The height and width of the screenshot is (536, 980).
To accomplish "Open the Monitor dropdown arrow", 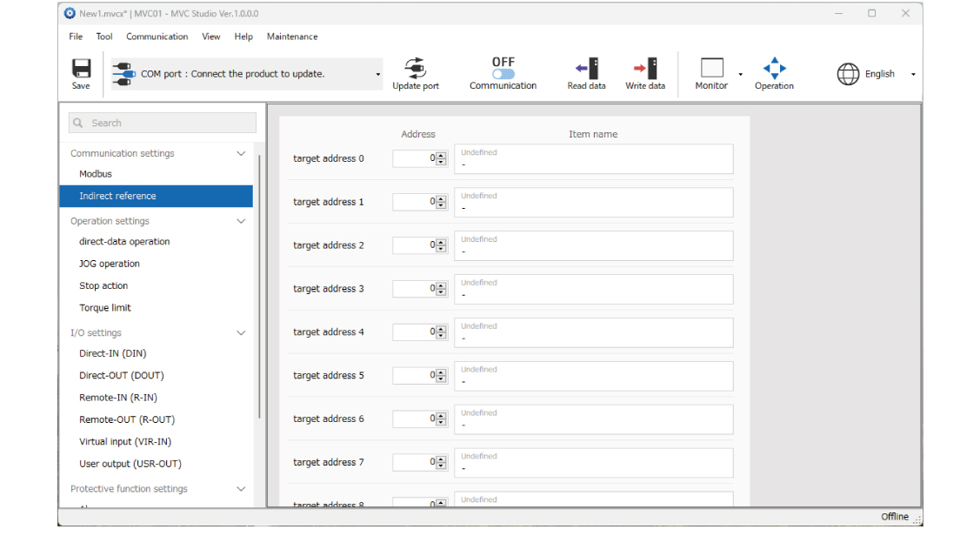I will (741, 74).
